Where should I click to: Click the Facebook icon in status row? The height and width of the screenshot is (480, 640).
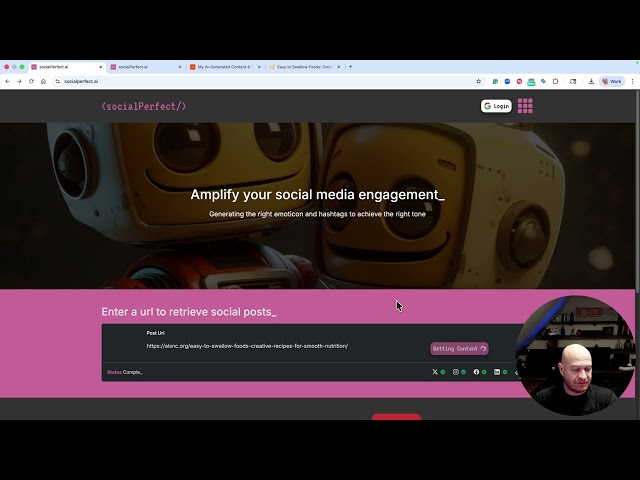point(476,372)
